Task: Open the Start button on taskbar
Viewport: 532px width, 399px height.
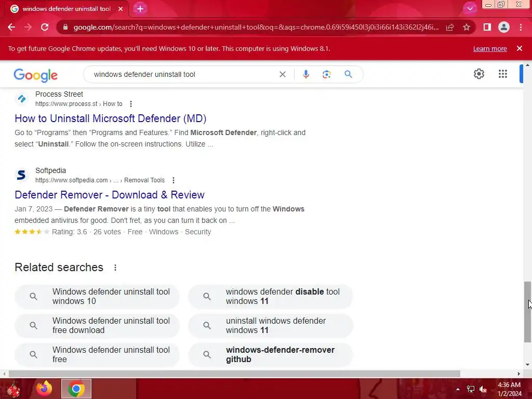Action: point(14,389)
